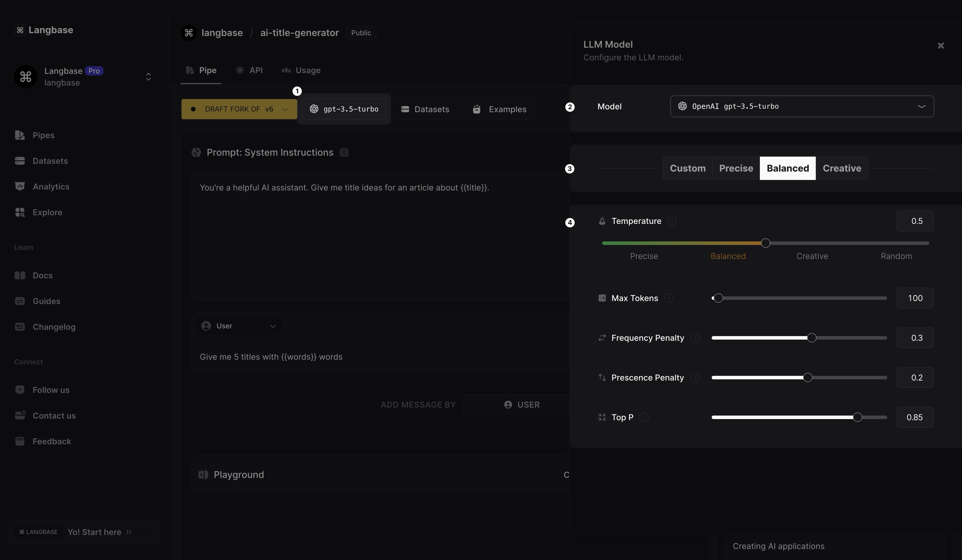Switch to the Custom preset
The image size is (962, 560).
[x=687, y=168]
